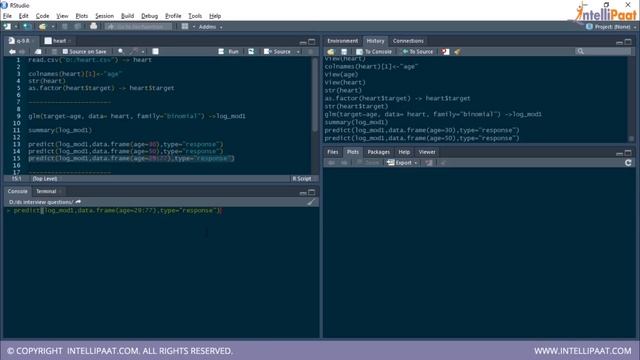Screen dimensions: 640x360
Task: Expand New File dropdown arrow
Action: tap(16, 27)
